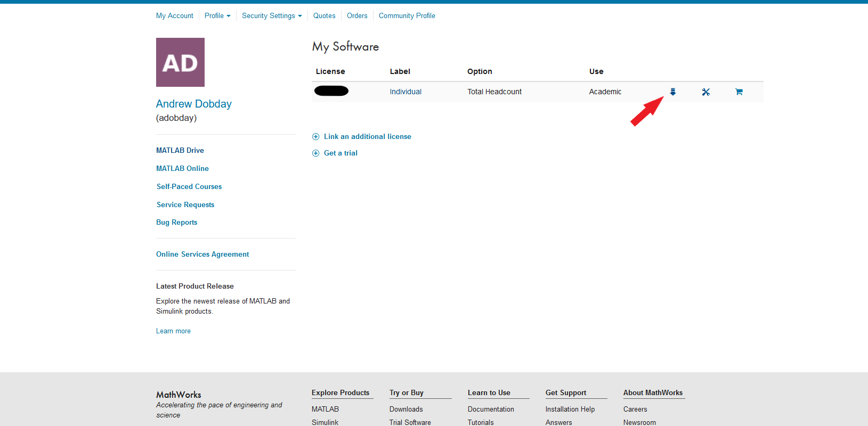Open the Self-Paced Courses link
This screenshot has height=426, width=868.
pyautogui.click(x=189, y=186)
